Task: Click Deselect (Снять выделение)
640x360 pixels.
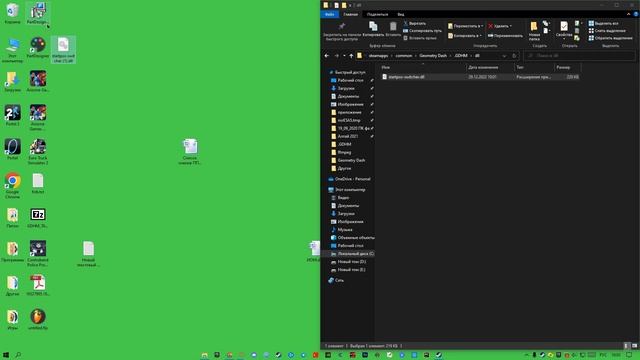Action: (607, 31)
